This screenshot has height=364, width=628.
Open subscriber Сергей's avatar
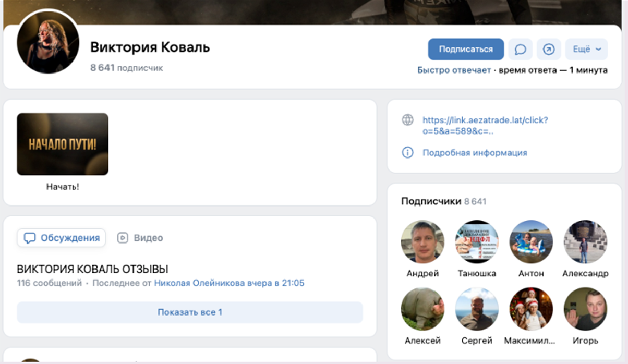coord(477,309)
